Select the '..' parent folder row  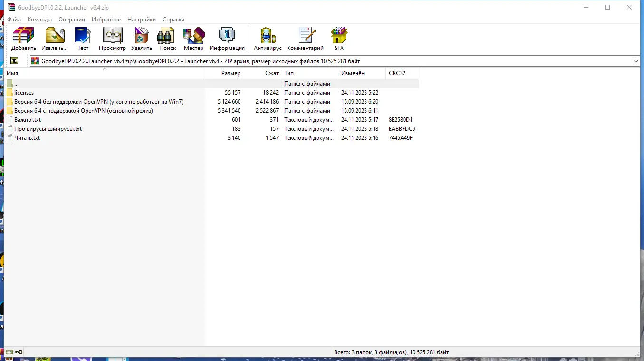point(212,84)
